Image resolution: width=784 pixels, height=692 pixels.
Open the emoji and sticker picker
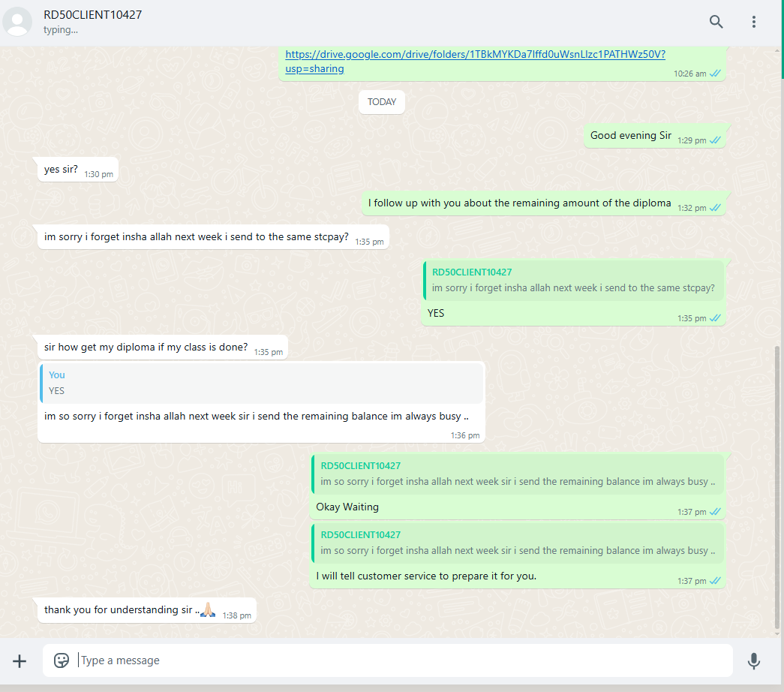pos(61,660)
